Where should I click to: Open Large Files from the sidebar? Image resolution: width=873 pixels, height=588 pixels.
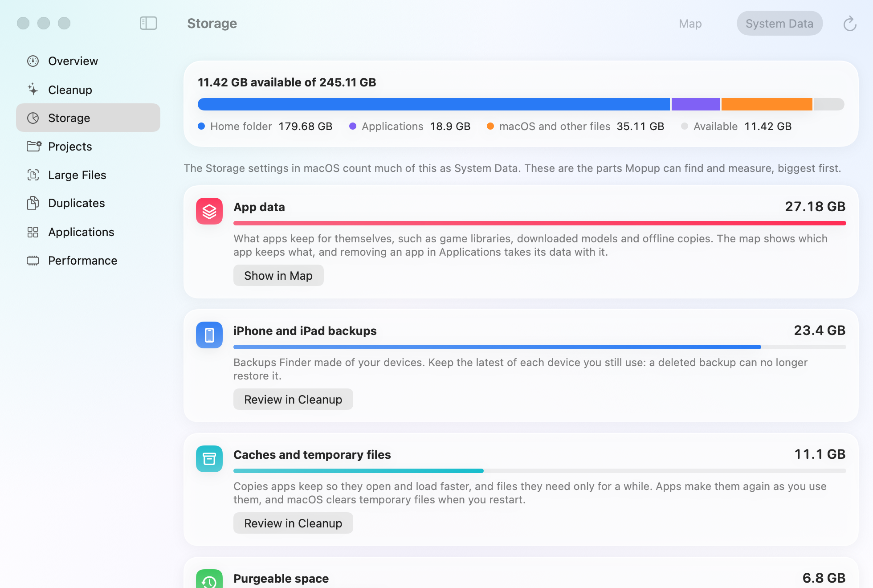click(88, 175)
